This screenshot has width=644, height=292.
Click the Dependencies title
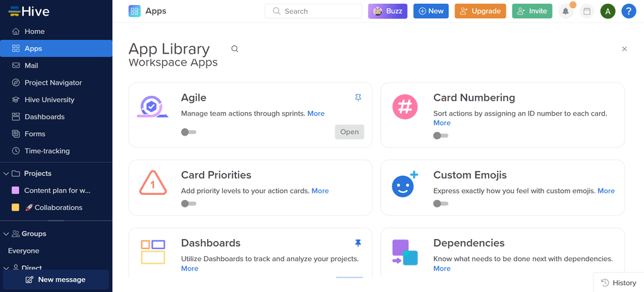[468, 243]
